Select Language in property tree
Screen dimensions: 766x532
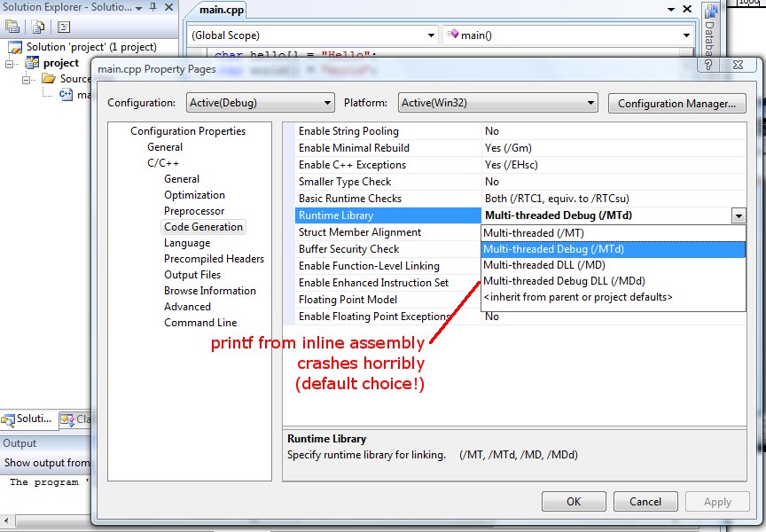pyautogui.click(x=187, y=243)
